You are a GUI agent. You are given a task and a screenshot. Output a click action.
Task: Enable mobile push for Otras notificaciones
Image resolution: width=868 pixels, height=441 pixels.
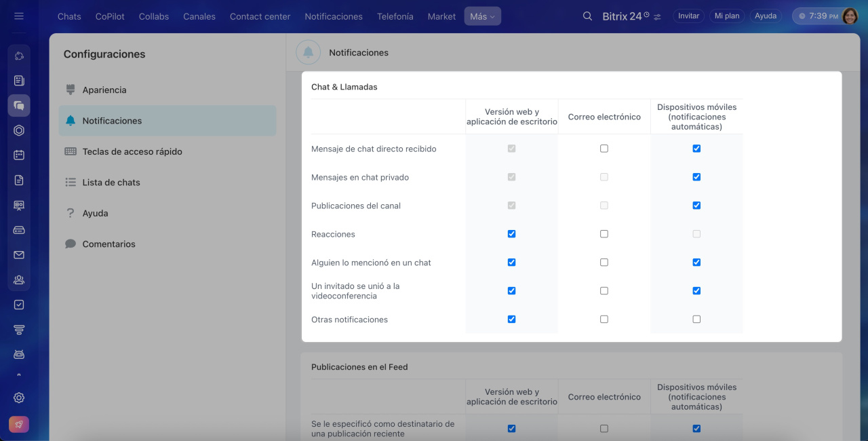pyautogui.click(x=696, y=320)
